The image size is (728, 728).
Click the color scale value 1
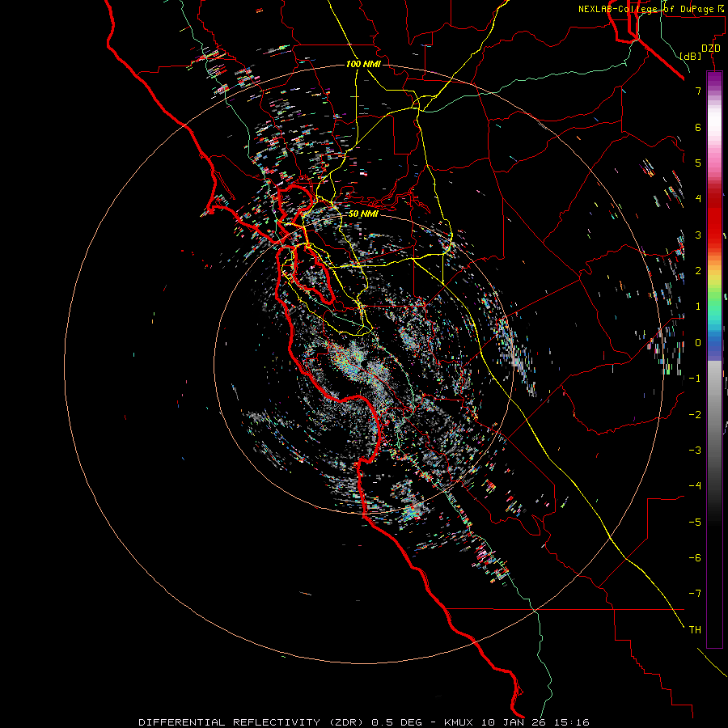click(x=698, y=307)
